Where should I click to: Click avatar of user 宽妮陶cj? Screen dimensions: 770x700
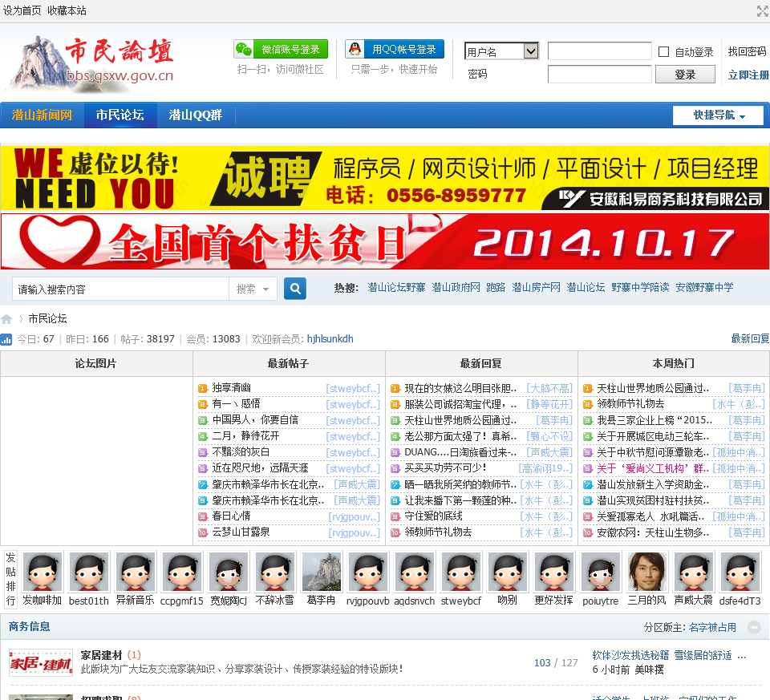(229, 572)
